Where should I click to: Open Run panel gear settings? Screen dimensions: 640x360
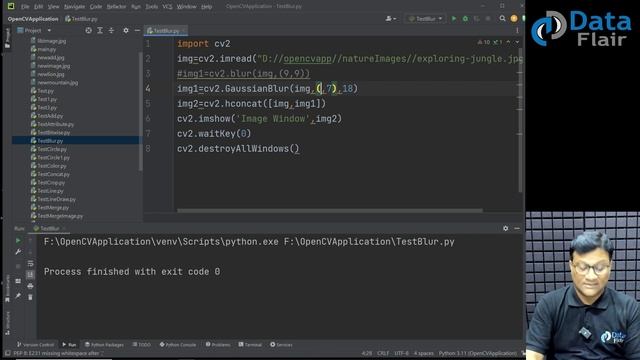point(506,229)
